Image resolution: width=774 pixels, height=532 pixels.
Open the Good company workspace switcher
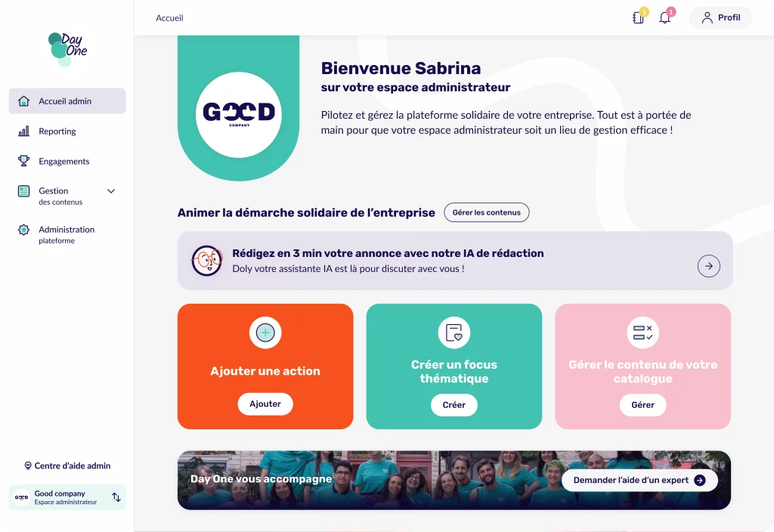[67, 497]
